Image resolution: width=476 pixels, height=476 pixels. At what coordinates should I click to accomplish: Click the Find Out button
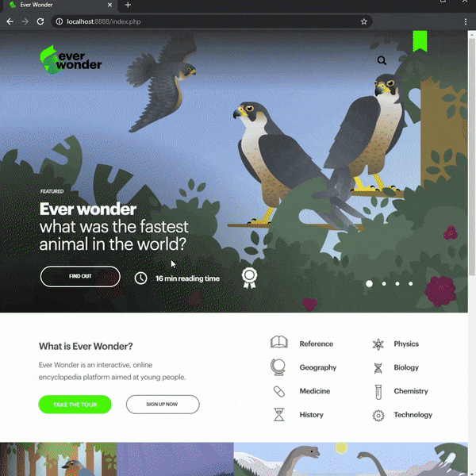click(x=80, y=276)
